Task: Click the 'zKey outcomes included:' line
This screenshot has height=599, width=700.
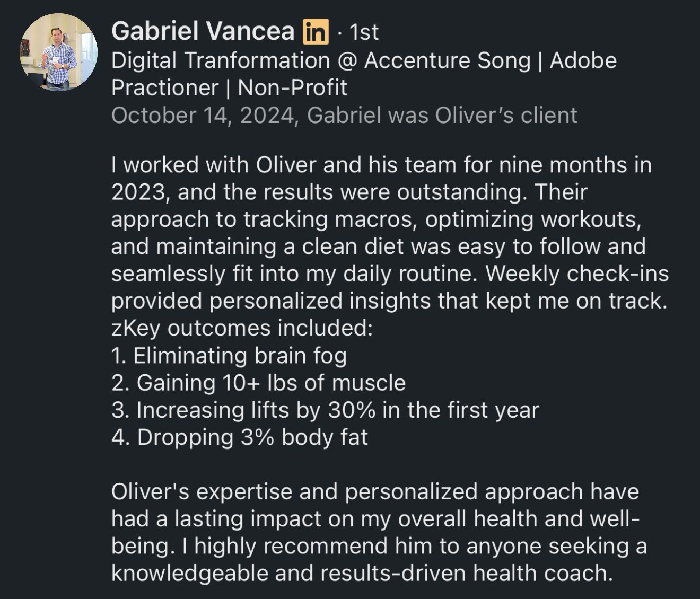Action: tap(242, 329)
